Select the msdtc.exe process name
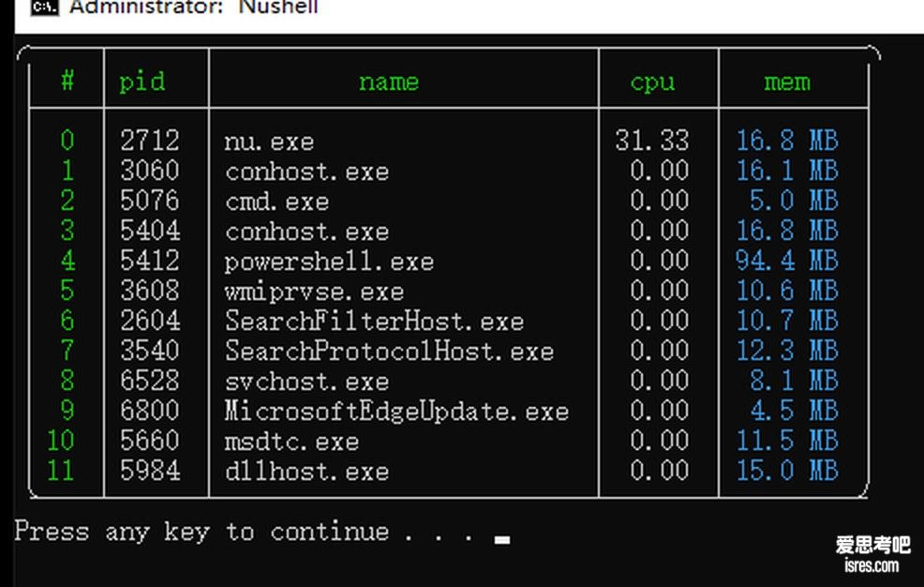This screenshot has width=924, height=587. [291, 442]
